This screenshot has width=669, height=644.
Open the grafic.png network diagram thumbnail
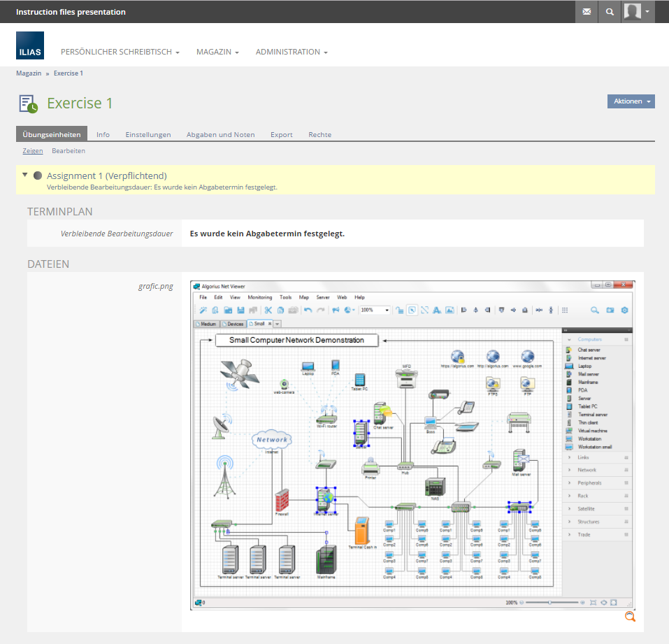[x=412, y=445]
